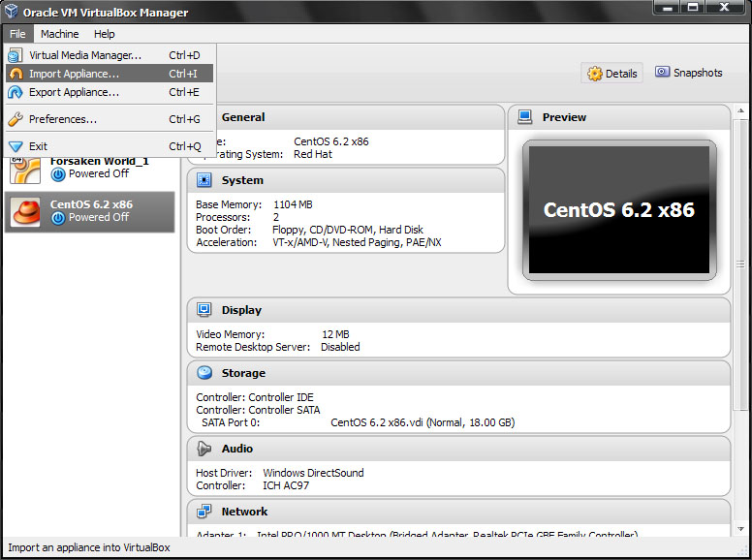Switch to the Snapshots view button
This screenshot has height=560, width=752.
(x=689, y=73)
